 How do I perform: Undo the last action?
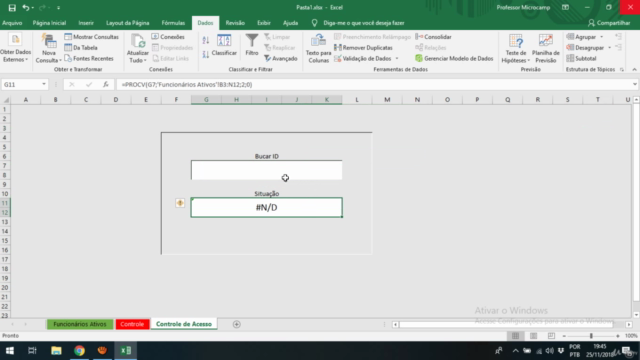[25, 7]
